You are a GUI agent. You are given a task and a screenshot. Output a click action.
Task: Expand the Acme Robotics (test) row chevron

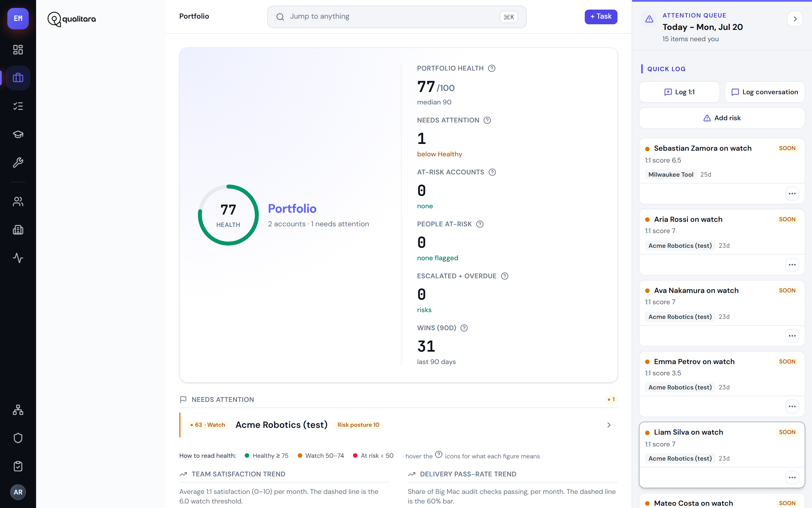[x=609, y=425]
